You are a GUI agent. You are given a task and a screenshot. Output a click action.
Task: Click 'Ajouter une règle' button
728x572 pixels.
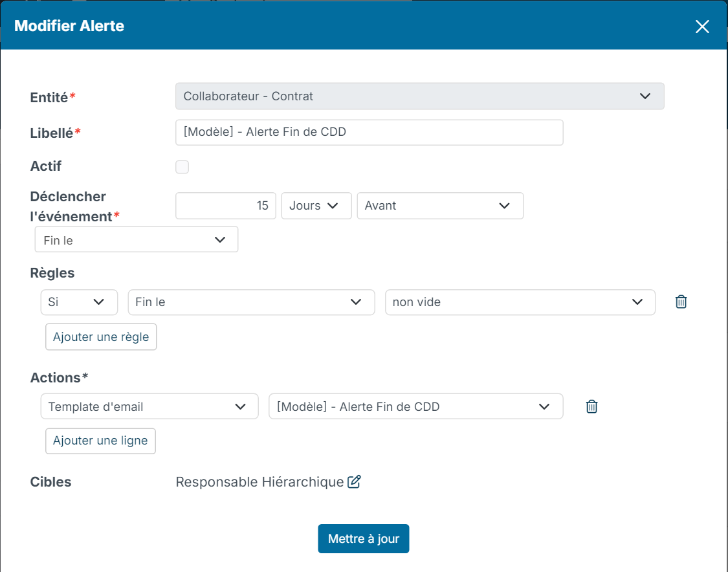101,337
